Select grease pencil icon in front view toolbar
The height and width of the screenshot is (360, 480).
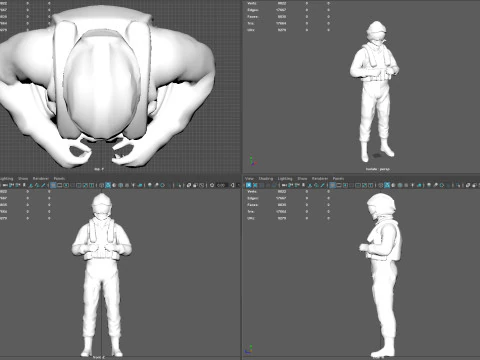tap(43, 185)
